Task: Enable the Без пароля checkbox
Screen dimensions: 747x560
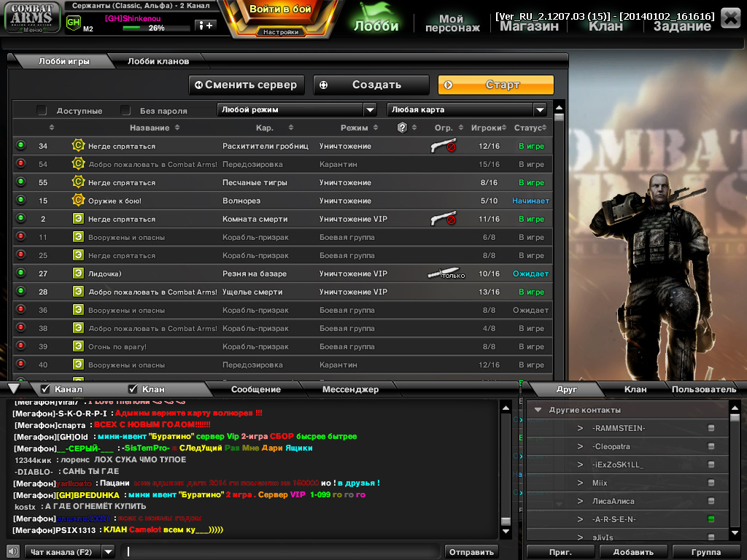Action: (x=125, y=111)
